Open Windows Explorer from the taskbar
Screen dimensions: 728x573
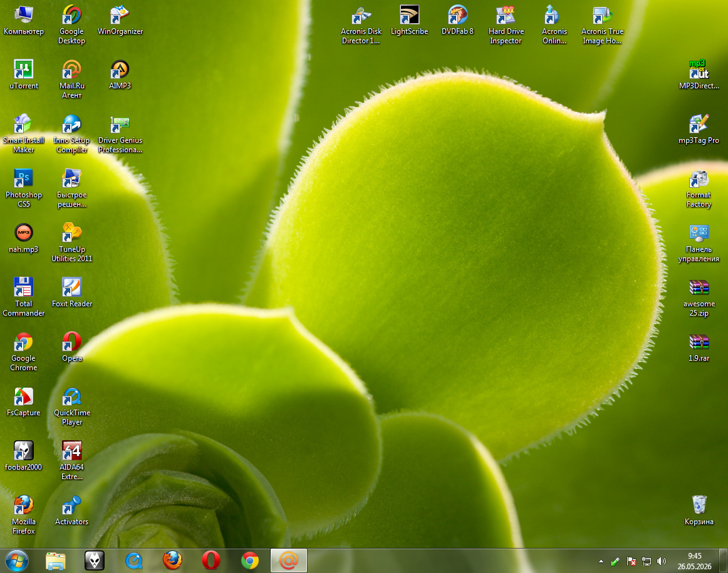[x=56, y=560]
